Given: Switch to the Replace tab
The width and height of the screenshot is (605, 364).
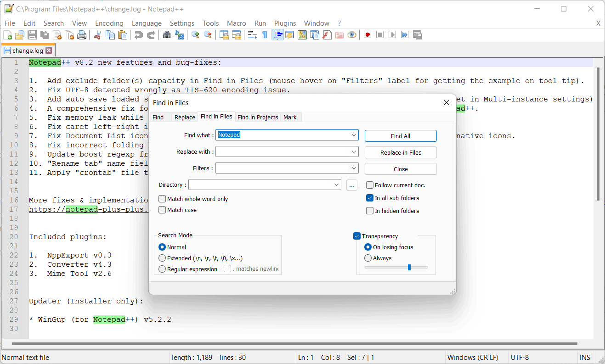Looking at the screenshot, I should coord(185,118).
